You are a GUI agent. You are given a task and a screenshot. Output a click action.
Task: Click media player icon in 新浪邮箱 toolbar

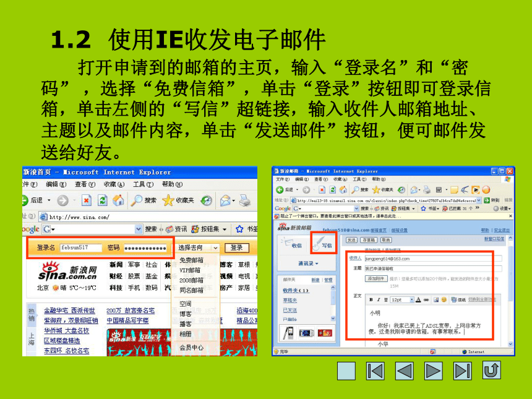click(x=475, y=190)
